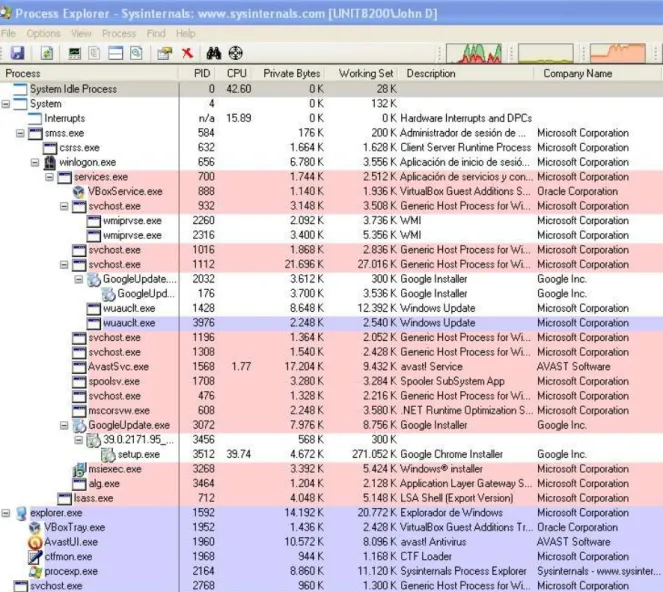Open the File menu
Viewport: 663px width, 592px height.
pyautogui.click(x=8, y=33)
